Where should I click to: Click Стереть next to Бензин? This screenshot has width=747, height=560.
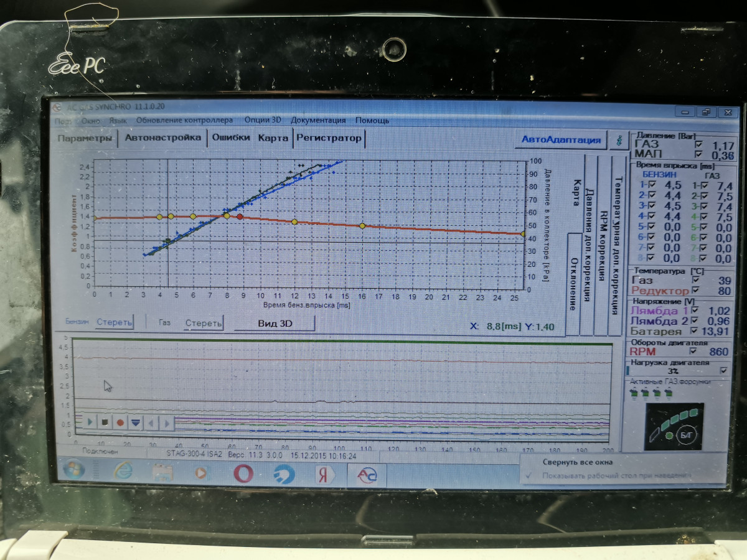click(x=115, y=322)
